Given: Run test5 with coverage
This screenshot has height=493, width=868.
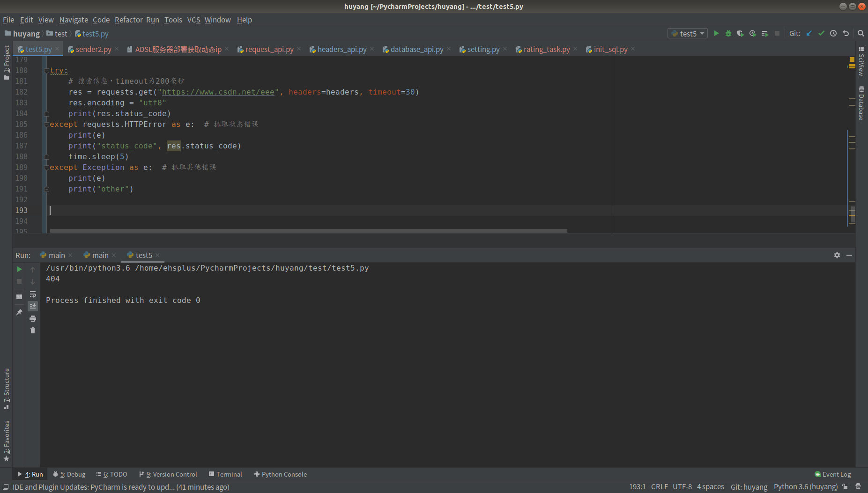Looking at the screenshot, I should (x=741, y=33).
